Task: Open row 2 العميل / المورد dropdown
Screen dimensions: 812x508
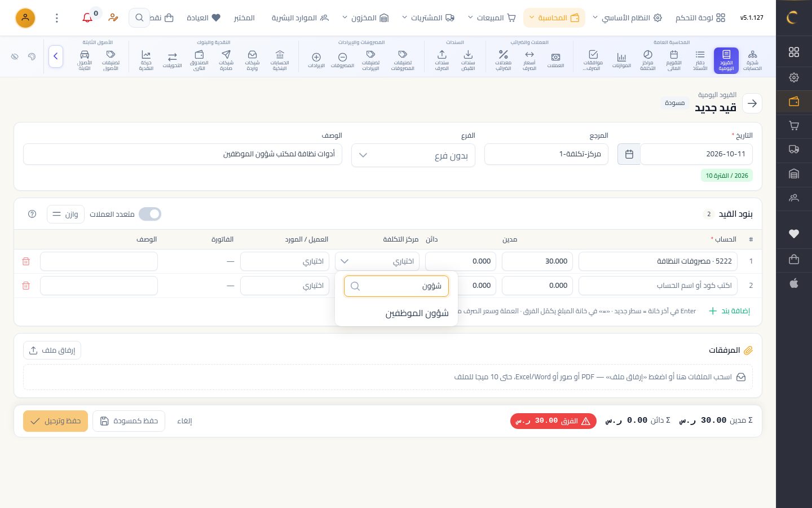Action: [x=285, y=286]
